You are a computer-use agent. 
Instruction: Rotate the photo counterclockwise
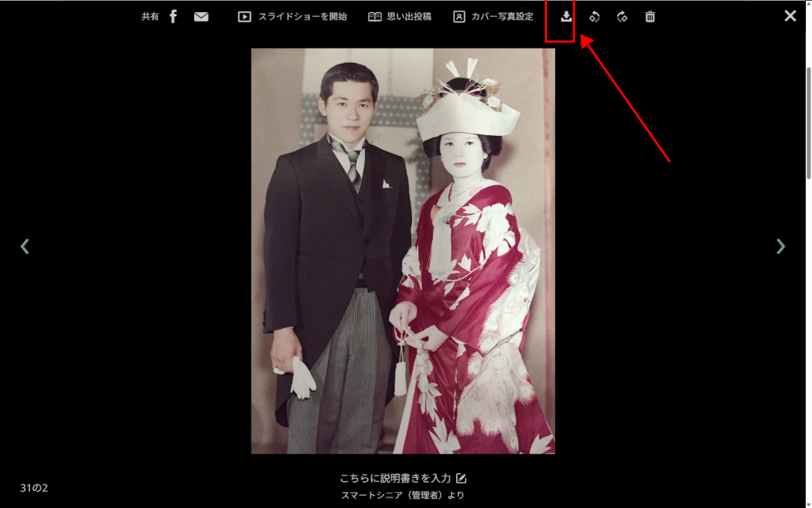594,16
